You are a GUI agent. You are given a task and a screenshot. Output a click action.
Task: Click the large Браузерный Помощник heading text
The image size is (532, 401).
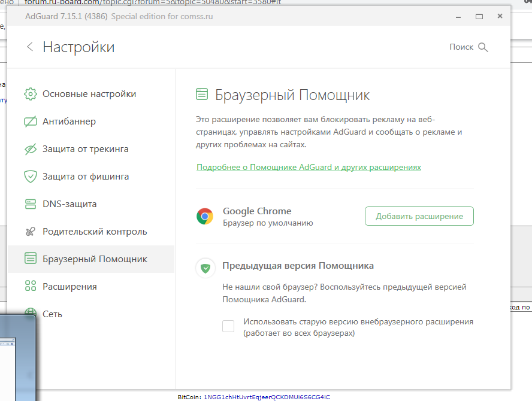[292, 95]
